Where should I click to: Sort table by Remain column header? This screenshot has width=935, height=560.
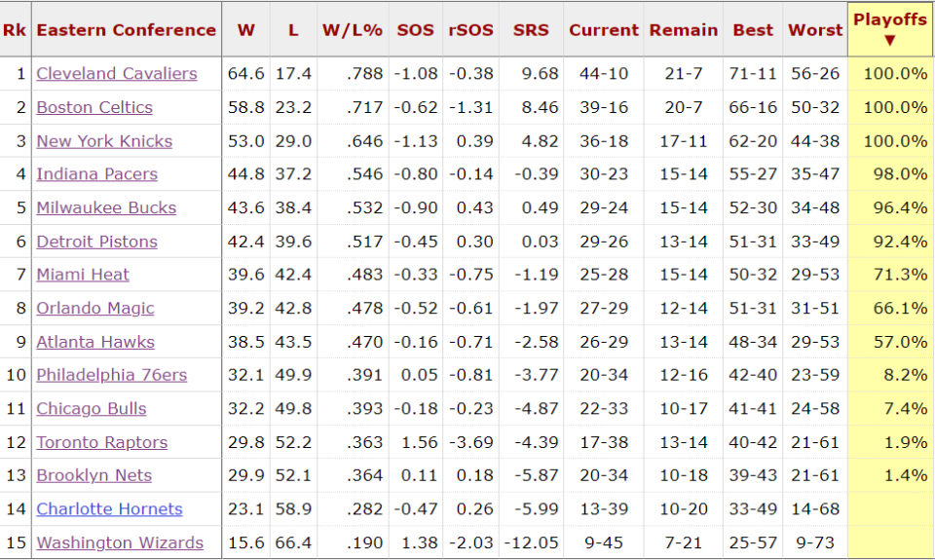pos(684,30)
